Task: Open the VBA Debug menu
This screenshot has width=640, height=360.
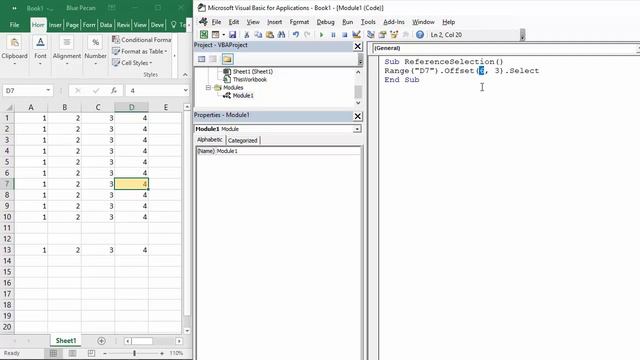Action: 325,22
